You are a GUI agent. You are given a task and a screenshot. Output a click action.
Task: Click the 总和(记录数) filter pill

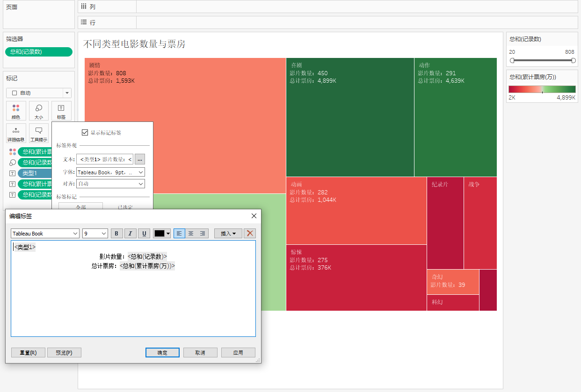[x=39, y=52]
